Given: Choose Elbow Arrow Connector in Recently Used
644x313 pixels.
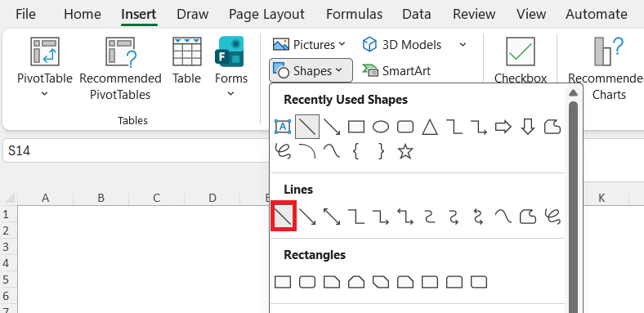Looking at the screenshot, I should click(479, 127).
